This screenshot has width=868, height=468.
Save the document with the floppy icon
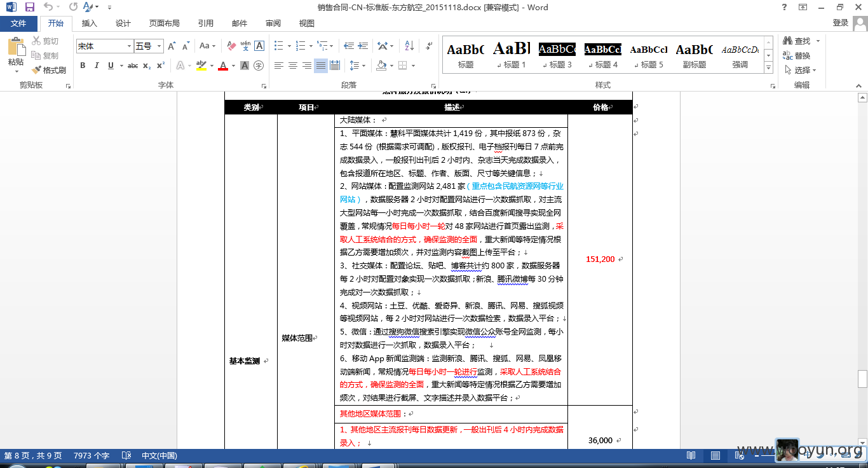pyautogui.click(x=30, y=8)
